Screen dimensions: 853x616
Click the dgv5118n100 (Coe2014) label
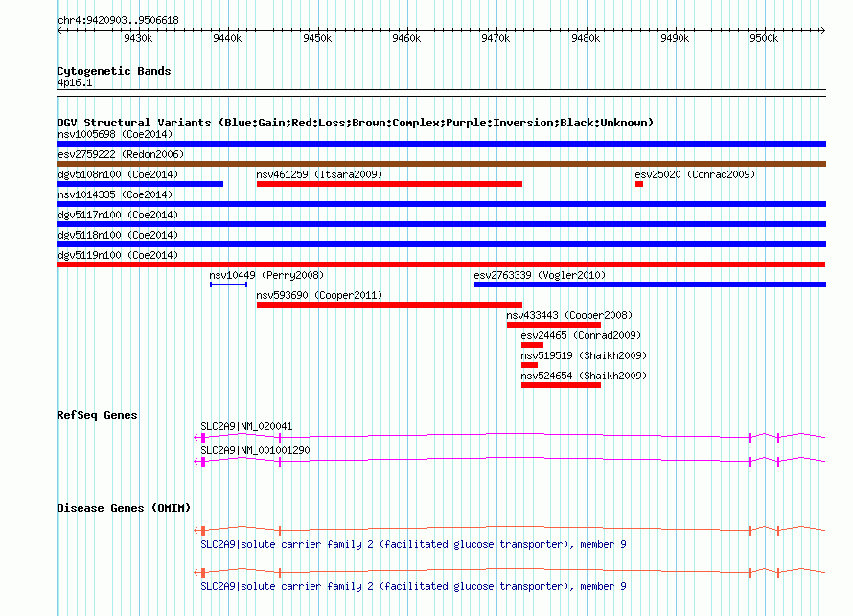point(118,235)
